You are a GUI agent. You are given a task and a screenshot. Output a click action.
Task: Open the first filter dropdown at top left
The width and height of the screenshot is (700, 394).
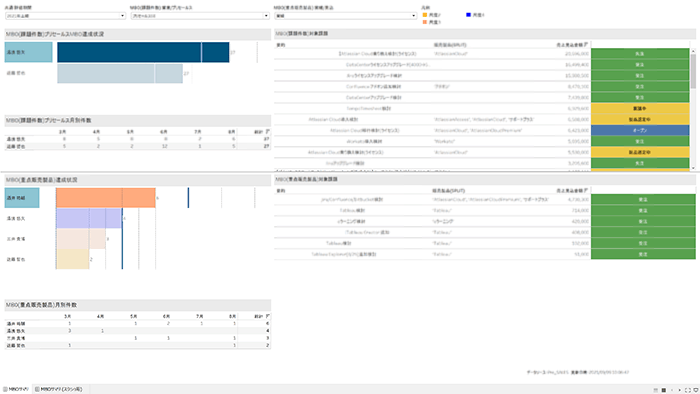(65, 16)
